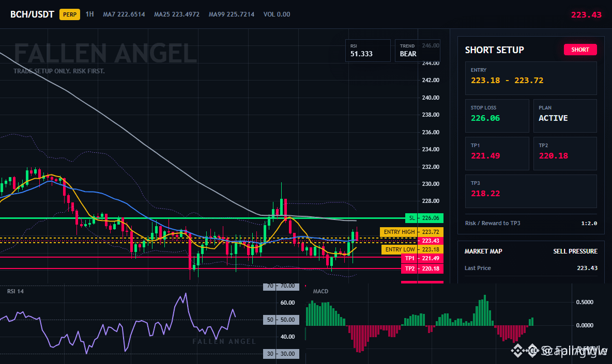Click the RSI 50 level marker
Image resolution: width=612 pixels, height=364 pixels.
coord(281,320)
